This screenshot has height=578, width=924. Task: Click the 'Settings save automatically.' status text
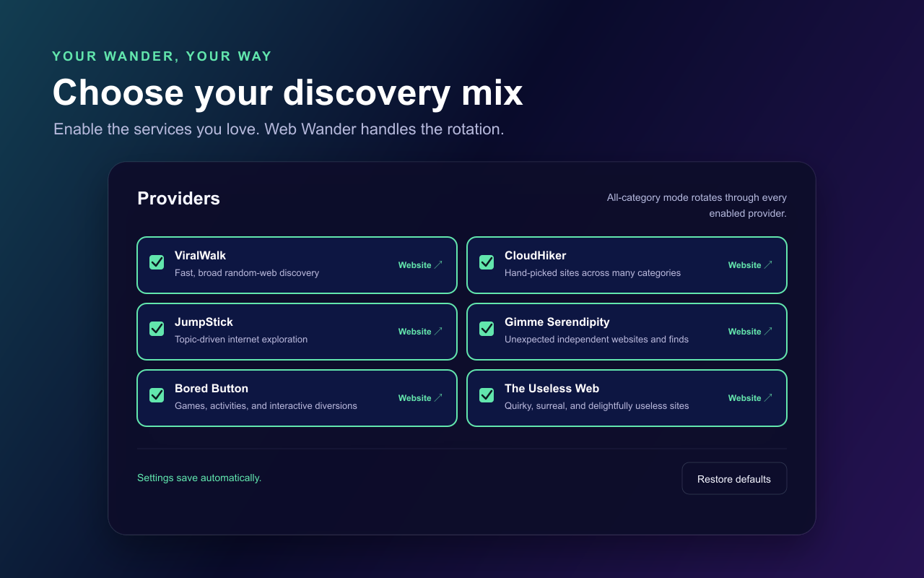(x=199, y=478)
